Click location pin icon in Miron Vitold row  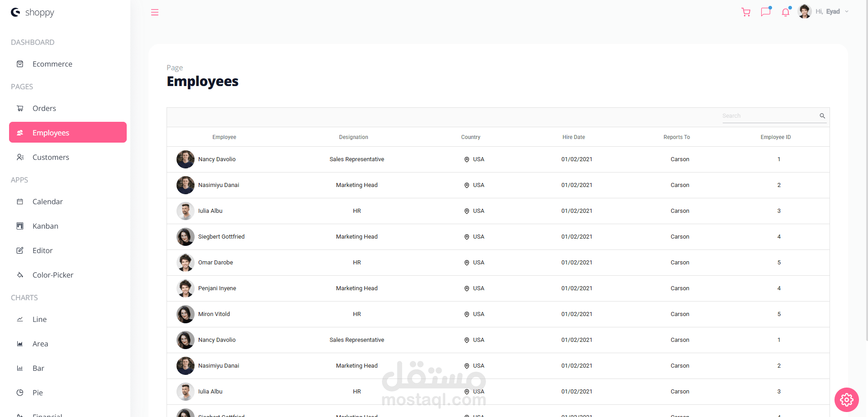467,314
